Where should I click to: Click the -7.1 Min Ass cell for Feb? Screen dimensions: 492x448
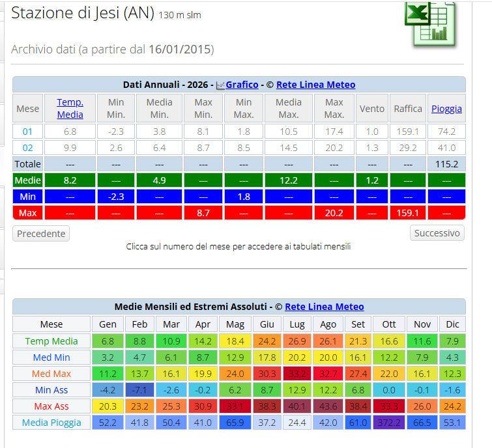[140, 390]
